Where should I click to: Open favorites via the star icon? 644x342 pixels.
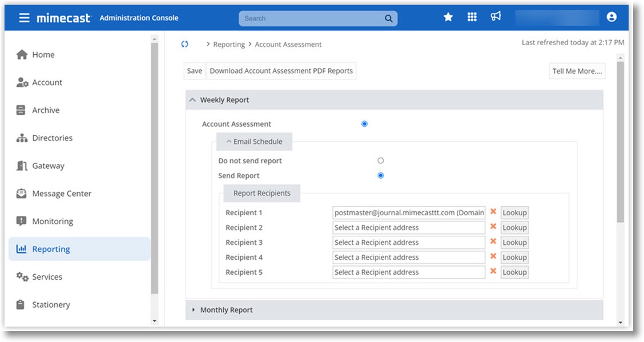[x=448, y=17]
